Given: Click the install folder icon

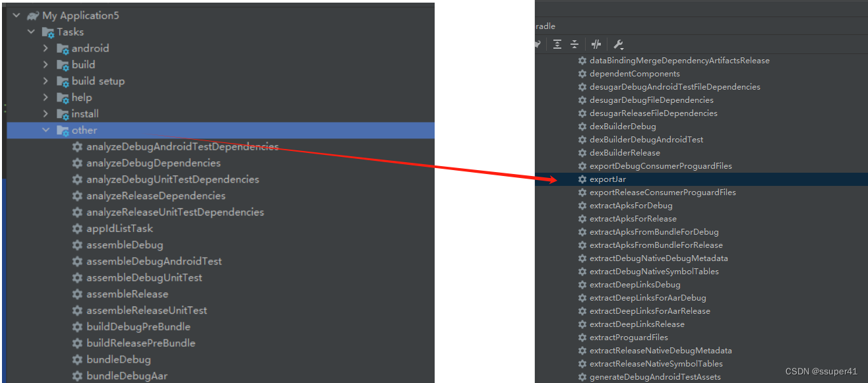Looking at the screenshot, I should (63, 115).
